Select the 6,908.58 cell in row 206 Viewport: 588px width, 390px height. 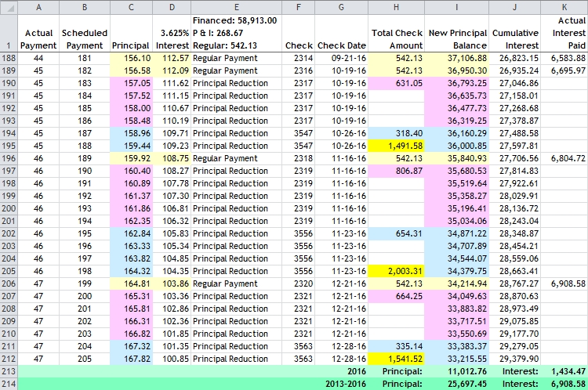[x=564, y=283]
